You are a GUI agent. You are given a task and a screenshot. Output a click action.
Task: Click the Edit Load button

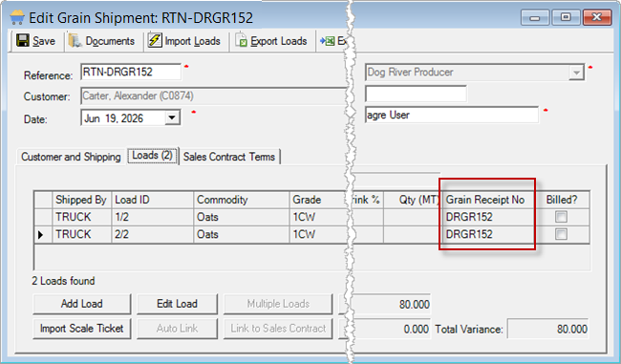coord(177,304)
